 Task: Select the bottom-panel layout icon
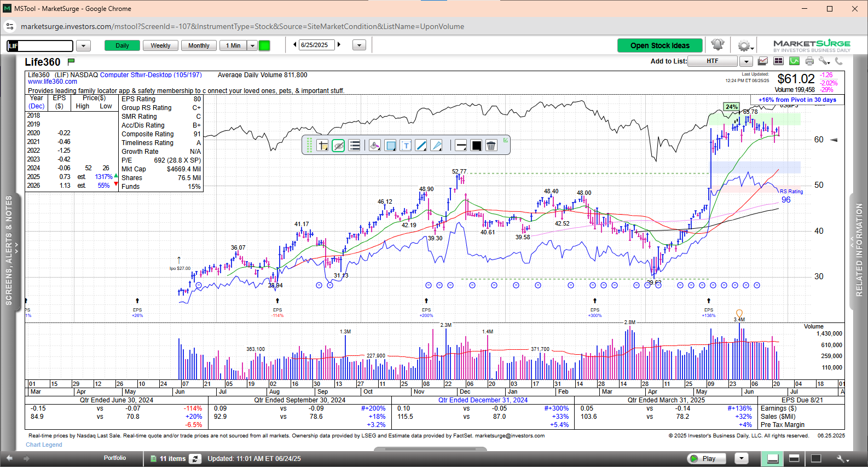click(x=773, y=459)
